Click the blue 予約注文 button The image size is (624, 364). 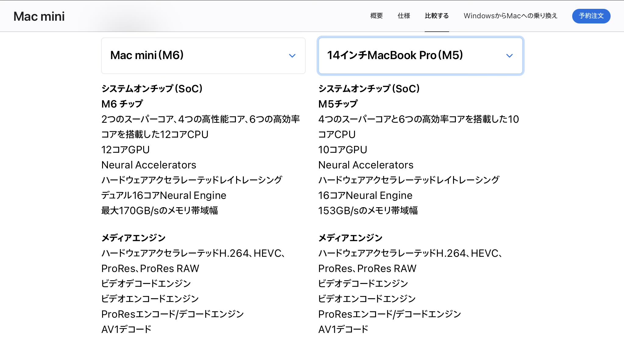tap(591, 16)
